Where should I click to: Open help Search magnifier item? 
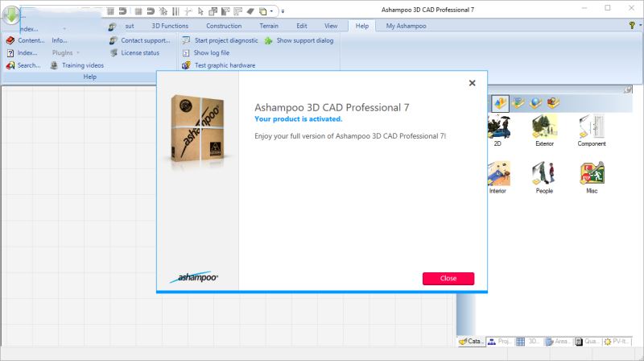(23, 65)
